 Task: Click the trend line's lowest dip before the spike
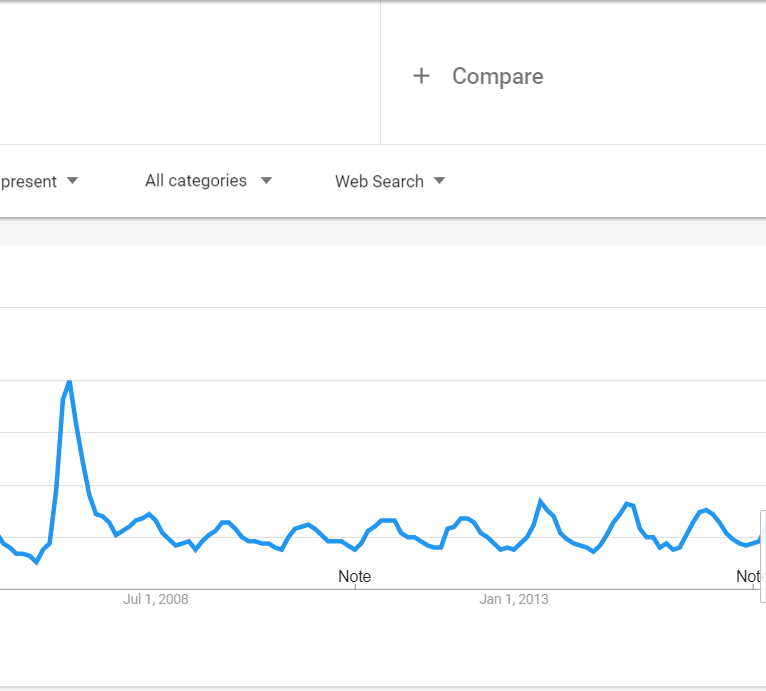pos(36,562)
